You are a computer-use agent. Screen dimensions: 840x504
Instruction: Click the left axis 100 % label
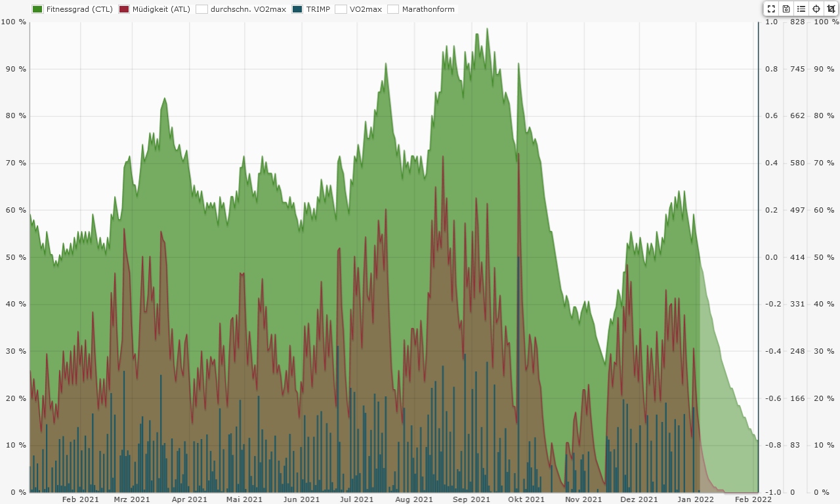(13, 22)
